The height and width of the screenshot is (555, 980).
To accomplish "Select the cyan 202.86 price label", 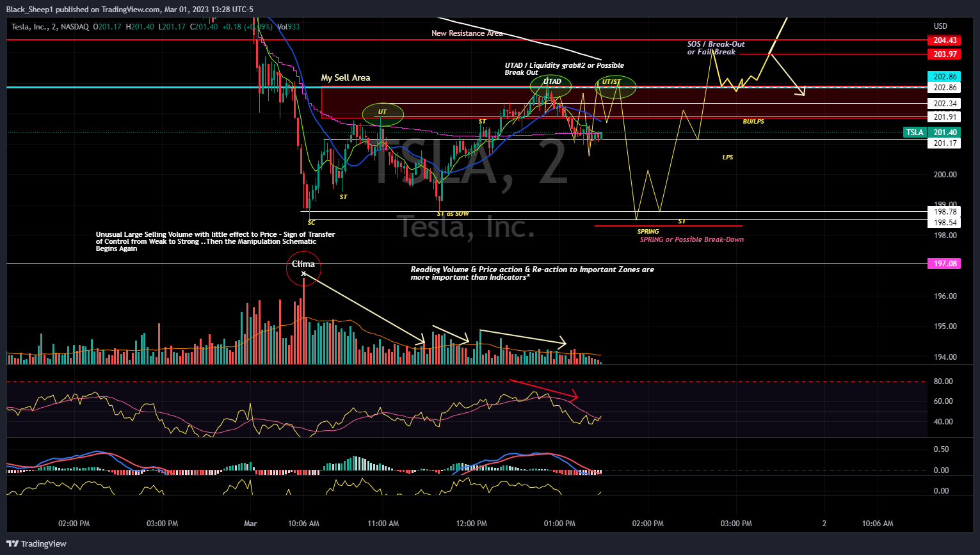I will [944, 77].
